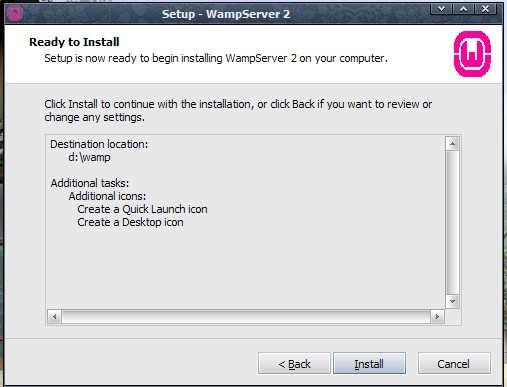This screenshot has height=387, width=507.
Task: Click the summary box down arrow
Action: pyautogui.click(x=452, y=301)
